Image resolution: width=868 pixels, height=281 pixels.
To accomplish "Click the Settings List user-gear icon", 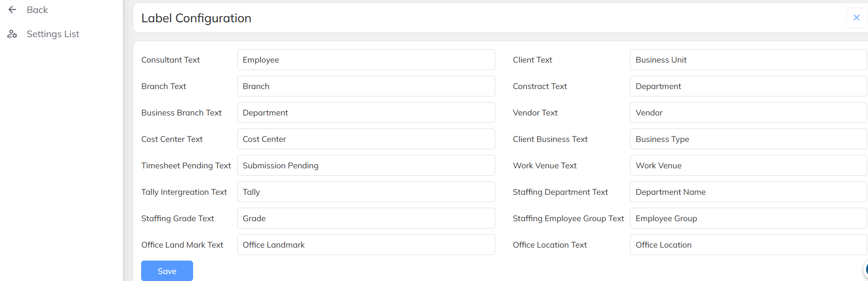I will (x=12, y=34).
